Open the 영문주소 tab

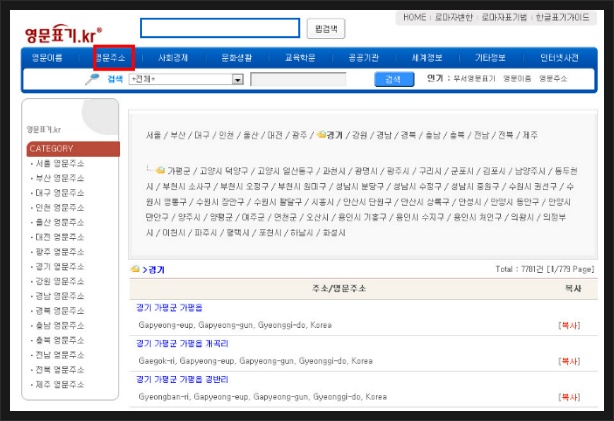(112, 58)
